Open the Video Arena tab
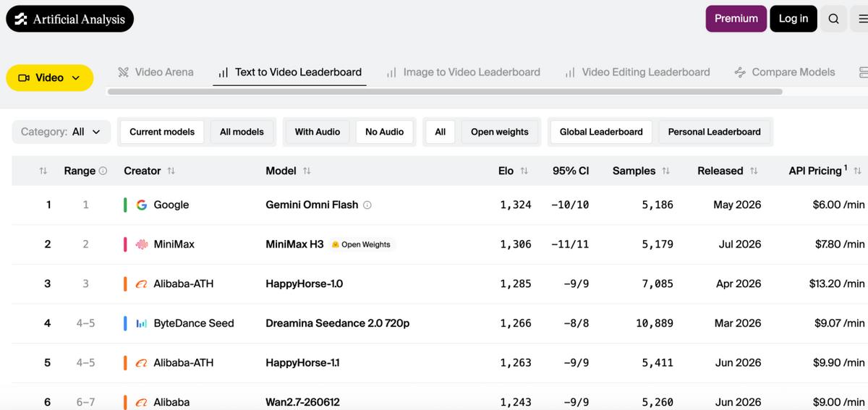868x410 pixels. [156, 72]
